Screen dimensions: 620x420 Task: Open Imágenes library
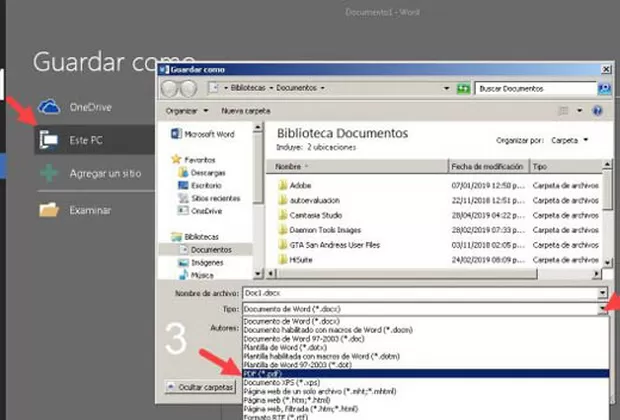click(x=201, y=263)
